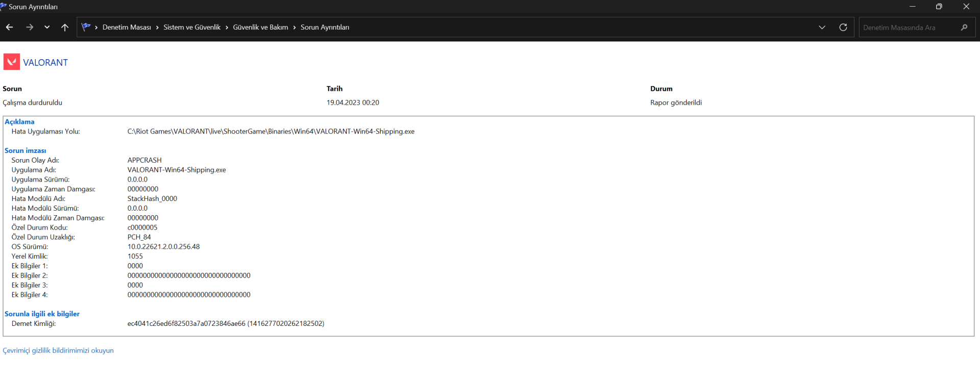Select the StackHash_0000 module name
Viewport: 980px width, 382px height.
point(152,198)
